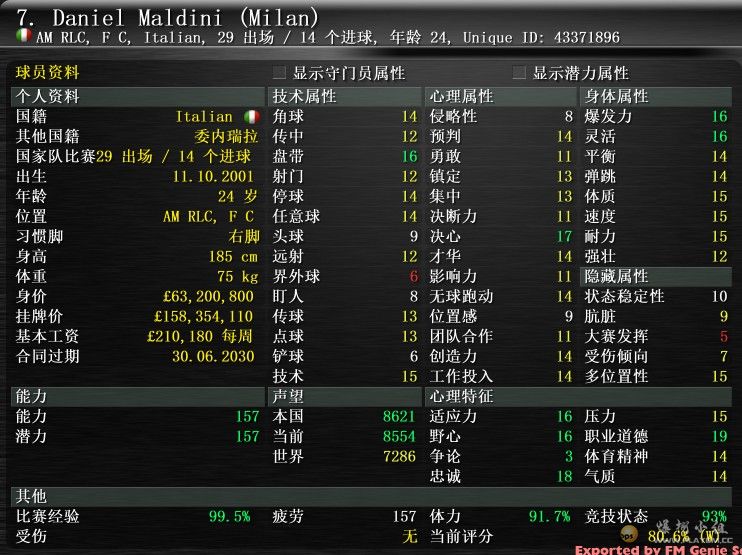
Task: Select the weight value 75 kg
Action: (x=238, y=276)
